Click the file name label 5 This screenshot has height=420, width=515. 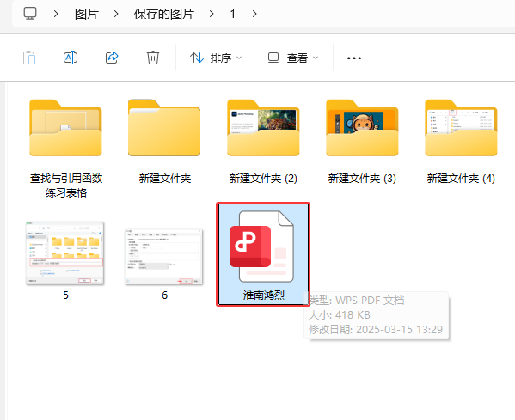tap(65, 295)
